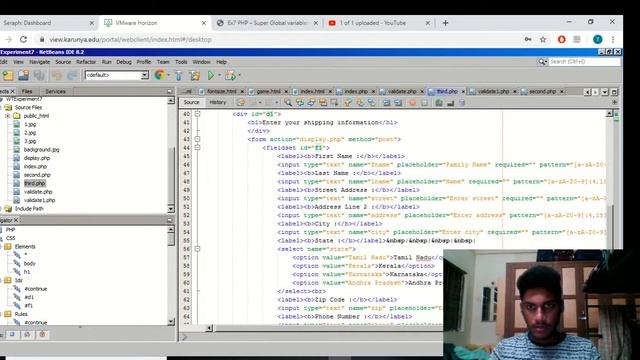
Task: Click the Uncomment lines icon
Action: click(451, 102)
